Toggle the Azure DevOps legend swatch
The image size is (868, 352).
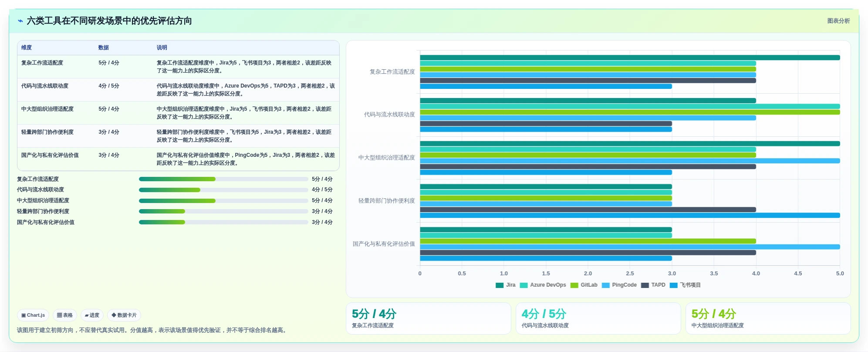pyautogui.click(x=524, y=285)
